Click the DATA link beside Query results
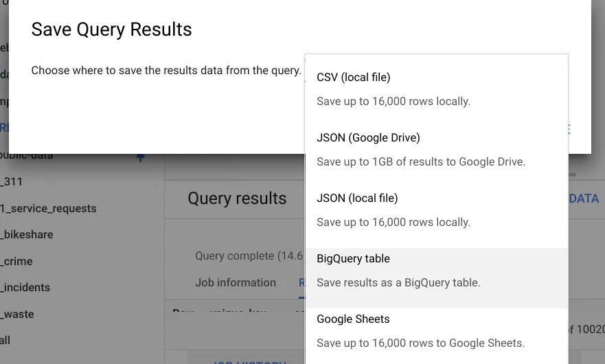 coord(584,198)
